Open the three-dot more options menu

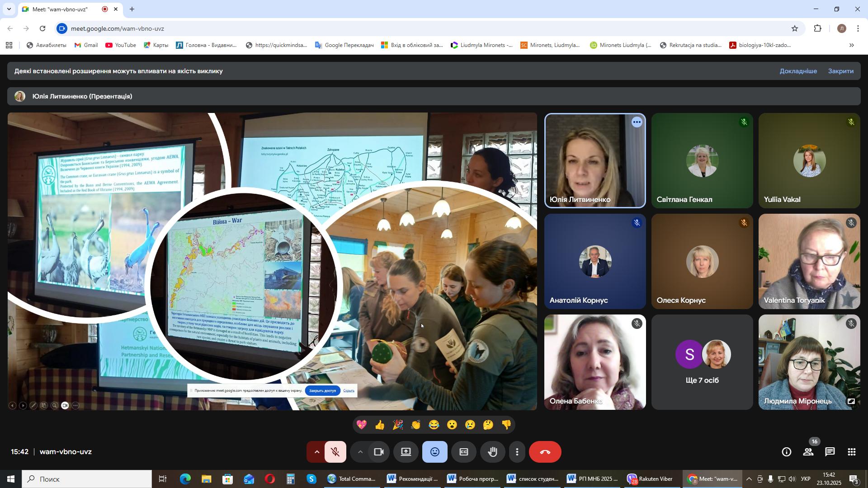(517, 452)
